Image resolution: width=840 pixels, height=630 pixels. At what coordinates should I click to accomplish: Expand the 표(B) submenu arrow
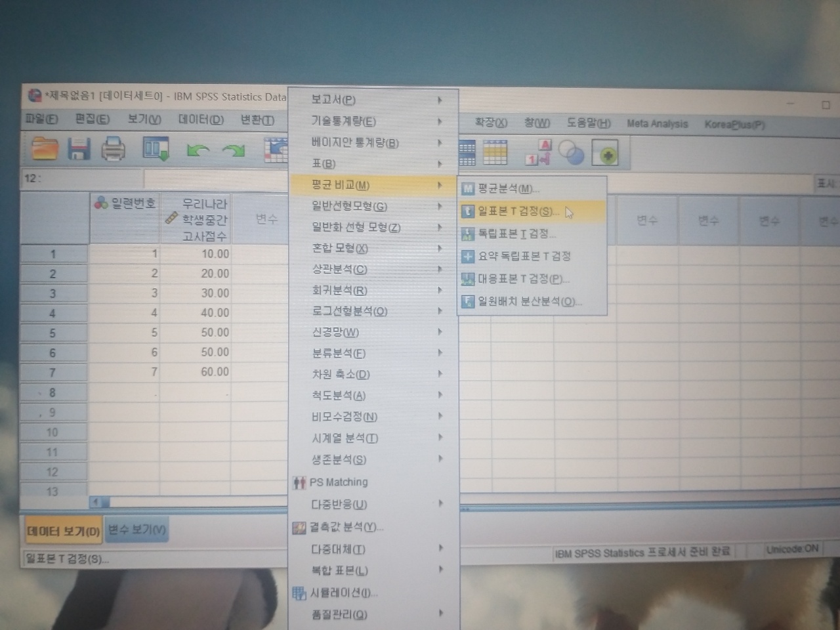440,163
